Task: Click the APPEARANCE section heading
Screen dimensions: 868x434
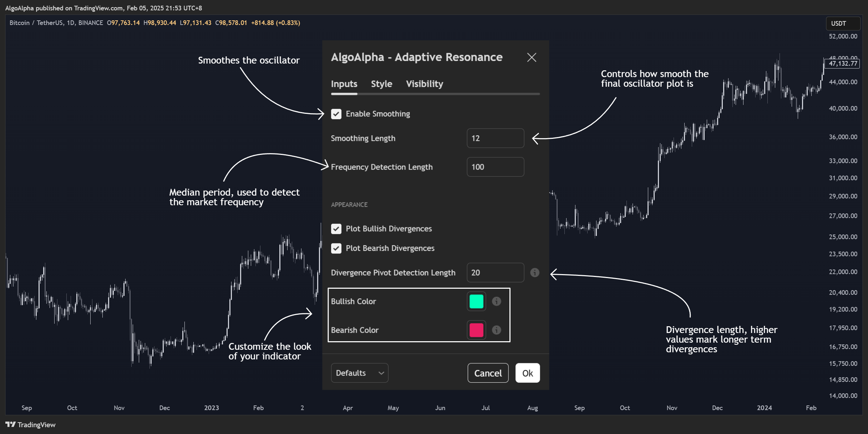Action: pyautogui.click(x=349, y=205)
